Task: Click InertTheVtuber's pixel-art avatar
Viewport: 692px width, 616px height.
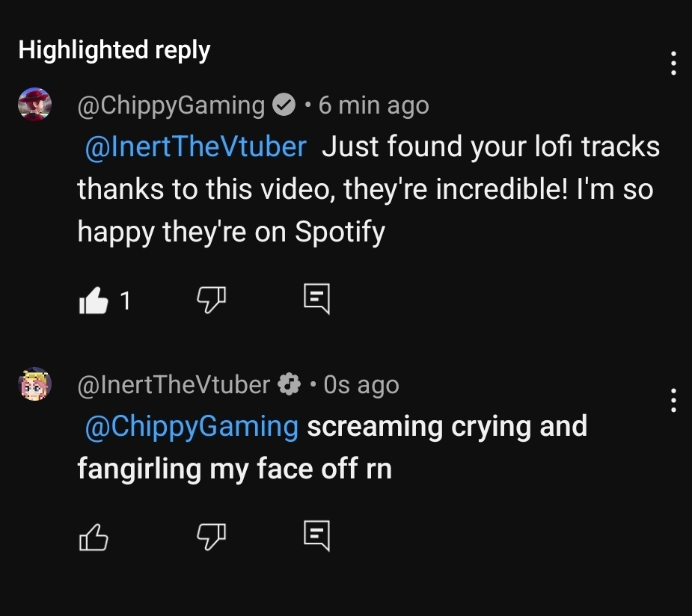Action: tap(34, 384)
